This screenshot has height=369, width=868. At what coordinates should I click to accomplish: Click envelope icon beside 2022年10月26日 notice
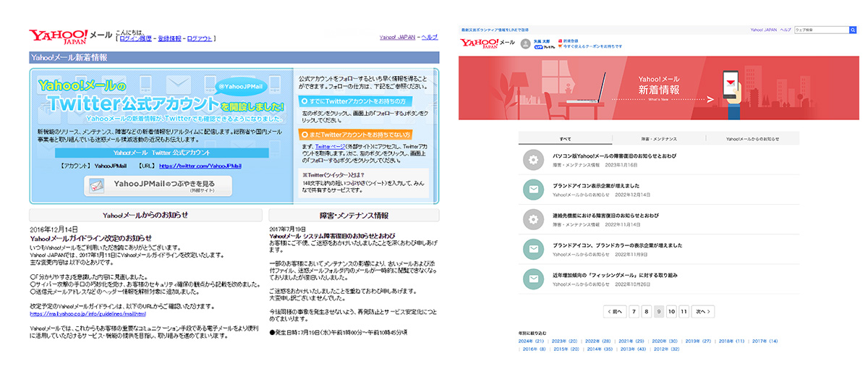click(533, 279)
